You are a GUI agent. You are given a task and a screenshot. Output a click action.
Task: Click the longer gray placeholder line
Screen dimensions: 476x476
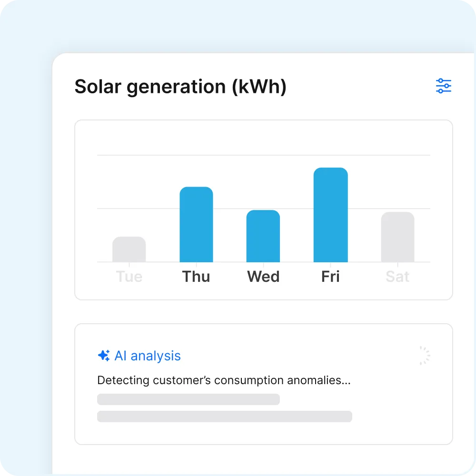point(225,416)
